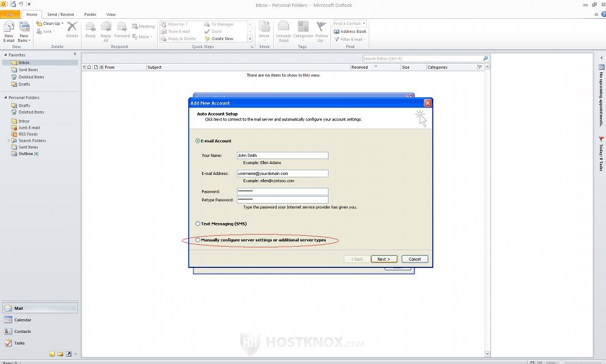Viewport: 606px width, 364px height.
Task: Open Calendar in navigation pane
Action: click(x=40, y=320)
